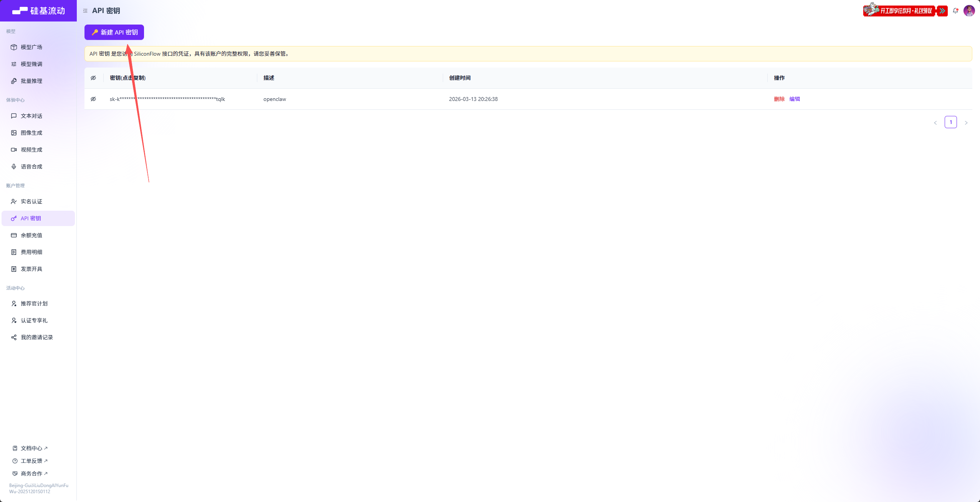Open 语音合成 in sidebar
This screenshot has width=980, height=502.
pyautogui.click(x=31, y=167)
